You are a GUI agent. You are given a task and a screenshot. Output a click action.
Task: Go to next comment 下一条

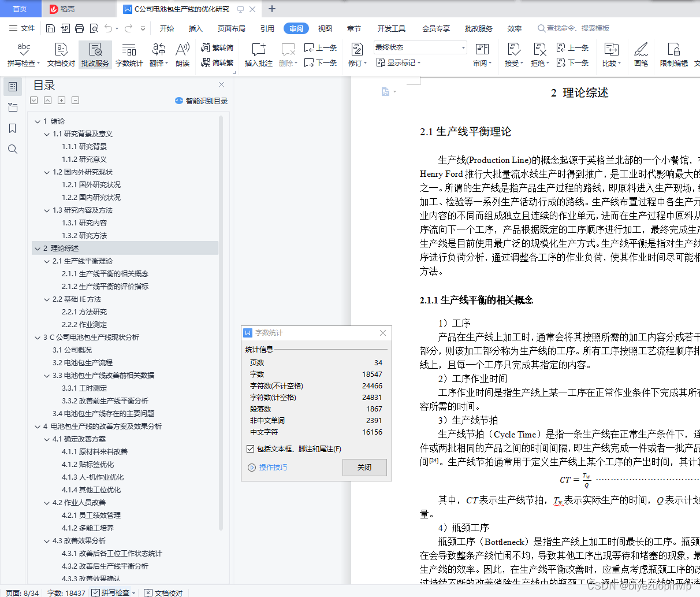pos(321,62)
